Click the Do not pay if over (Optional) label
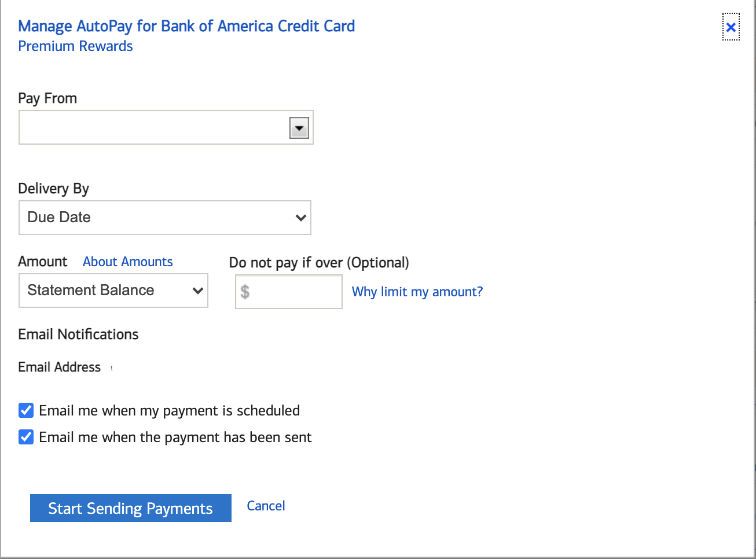 click(319, 263)
